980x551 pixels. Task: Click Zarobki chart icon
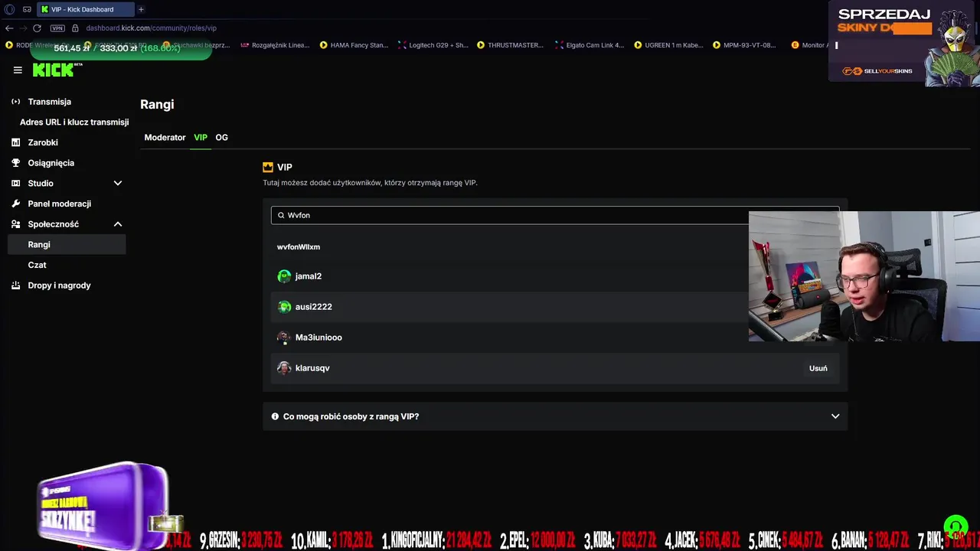pyautogui.click(x=16, y=142)
